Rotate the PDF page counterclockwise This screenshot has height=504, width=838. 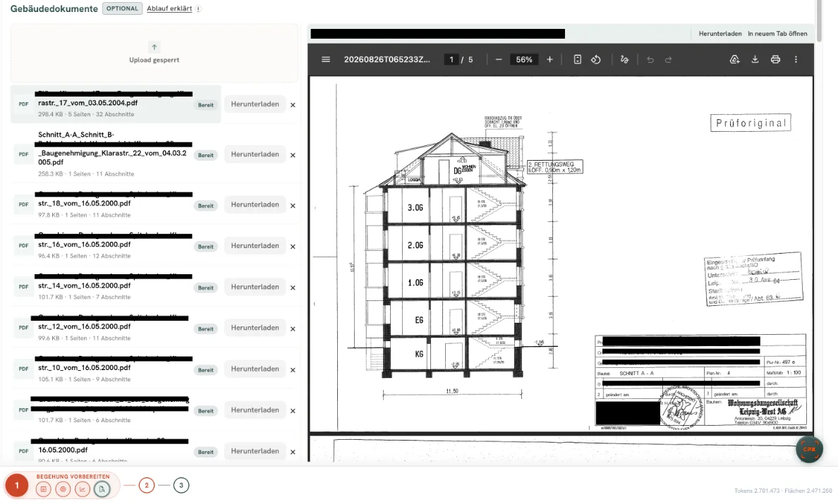click(x=596, y=59)
